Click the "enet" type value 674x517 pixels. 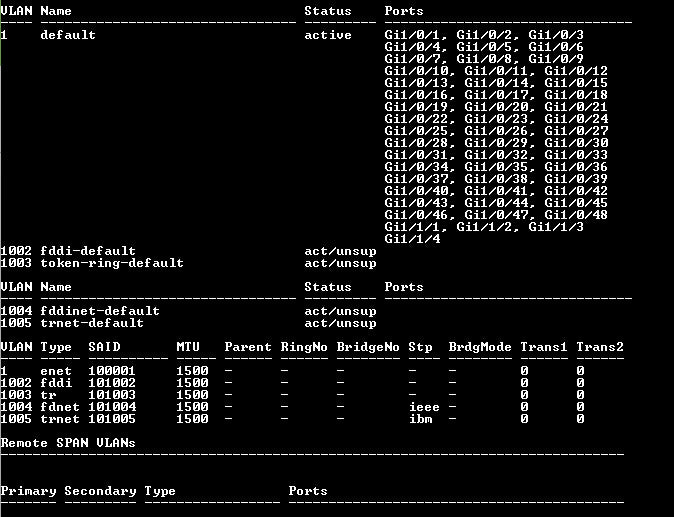click(56, 371)
